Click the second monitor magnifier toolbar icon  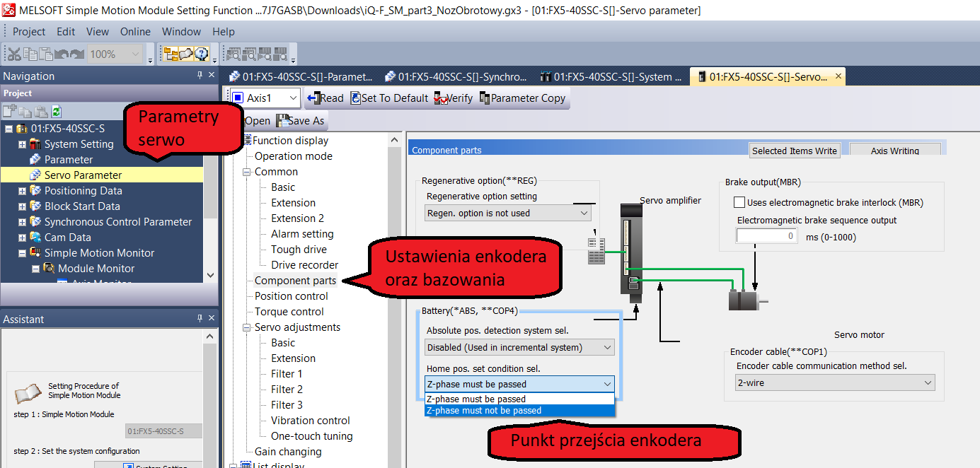249,54
